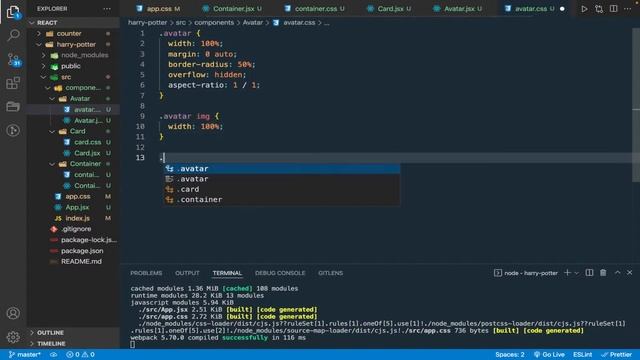The width and height of the screenshot is (640, 360).
Task: Click Prettier in status bar
Action: 616,355
